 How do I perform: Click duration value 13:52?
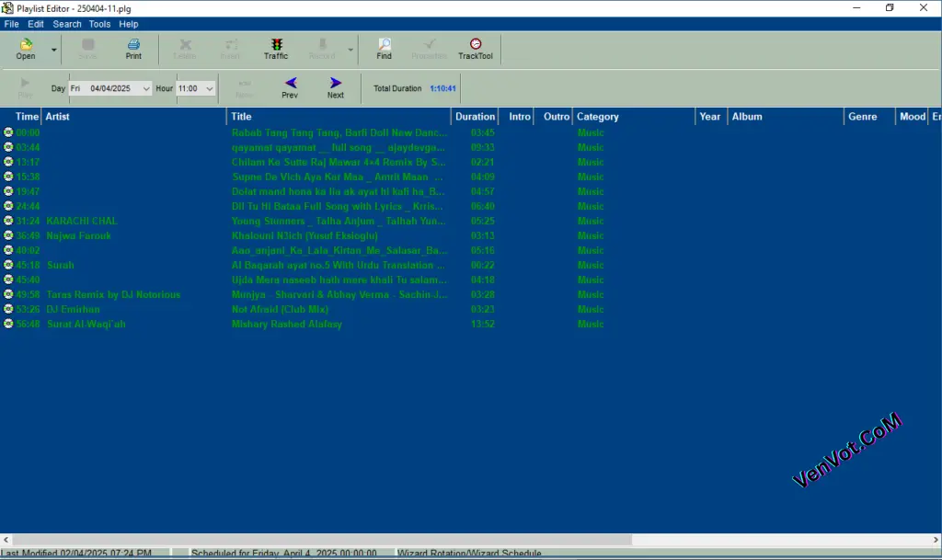tap(482, 324)
